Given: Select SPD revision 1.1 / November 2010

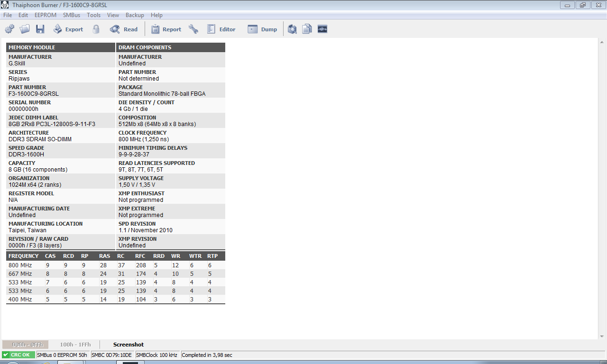Looking at the screenshot, I should tap(146, 230).
